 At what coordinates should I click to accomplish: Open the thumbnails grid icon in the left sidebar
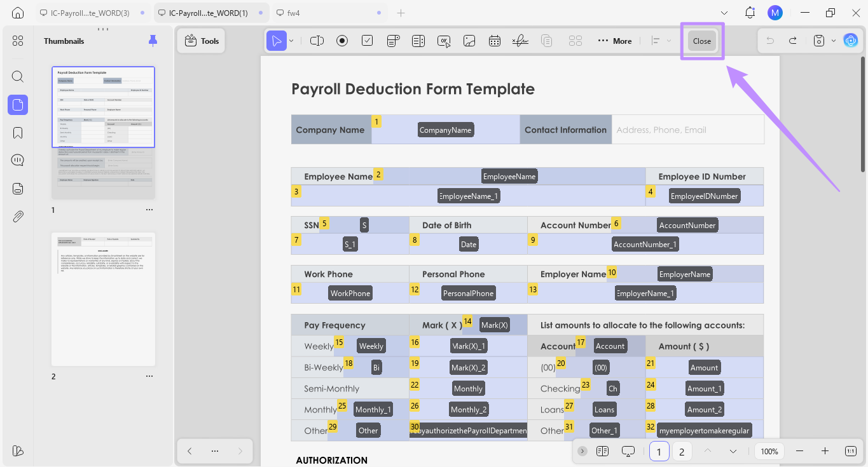pyautogui.click(x=18, y=41)
